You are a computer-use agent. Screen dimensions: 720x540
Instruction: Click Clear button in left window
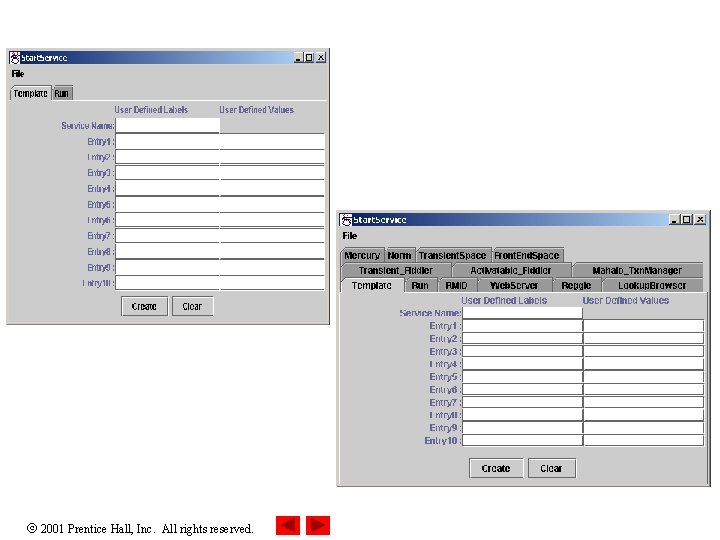pos(192,306)
